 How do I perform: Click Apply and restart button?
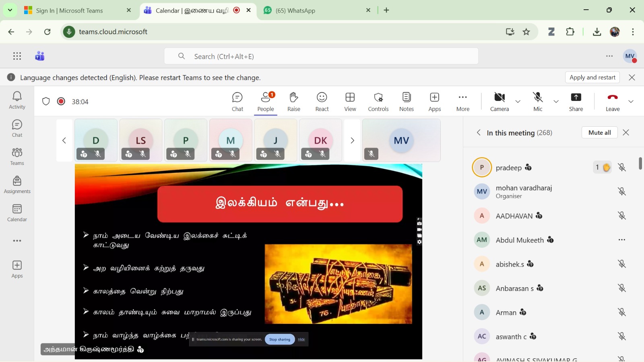[x=592, y=77]
